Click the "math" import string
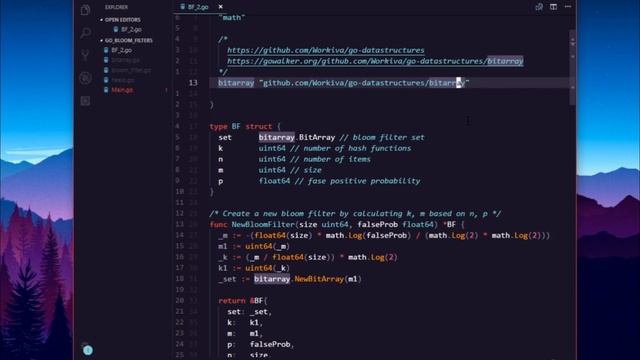Image resolution: width=640 pixels, height=360 pixels. (x=232, y=18)
